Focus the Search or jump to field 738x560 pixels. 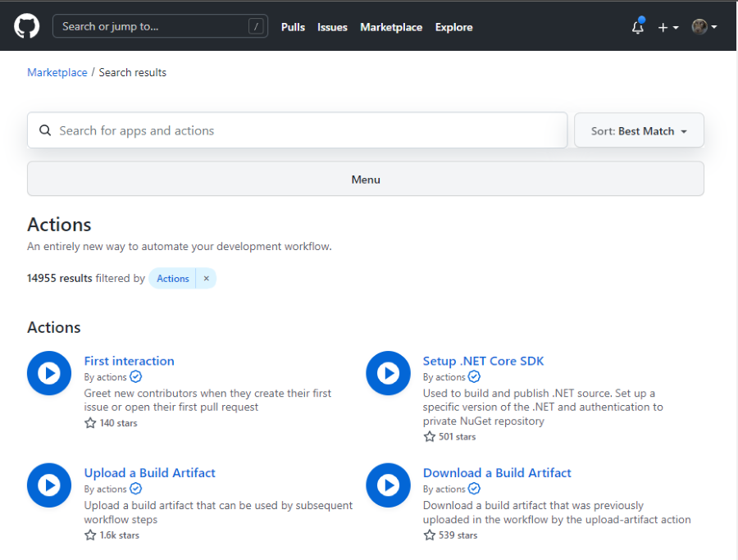click(x=160, y=26)
